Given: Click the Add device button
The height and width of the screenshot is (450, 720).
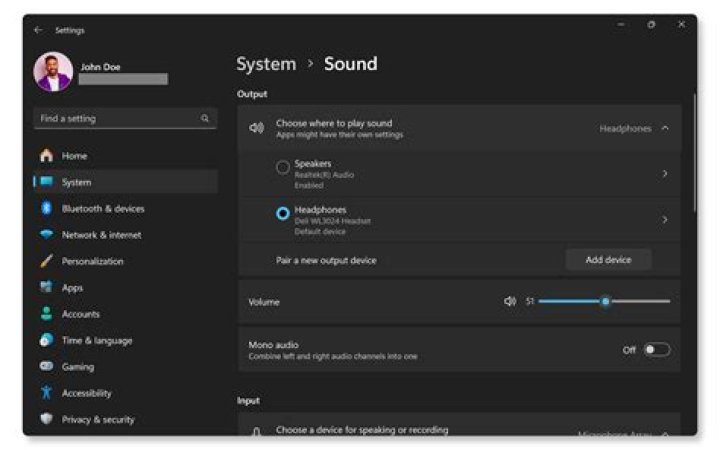Looking at the screenshot, I should tap(608, 260).
